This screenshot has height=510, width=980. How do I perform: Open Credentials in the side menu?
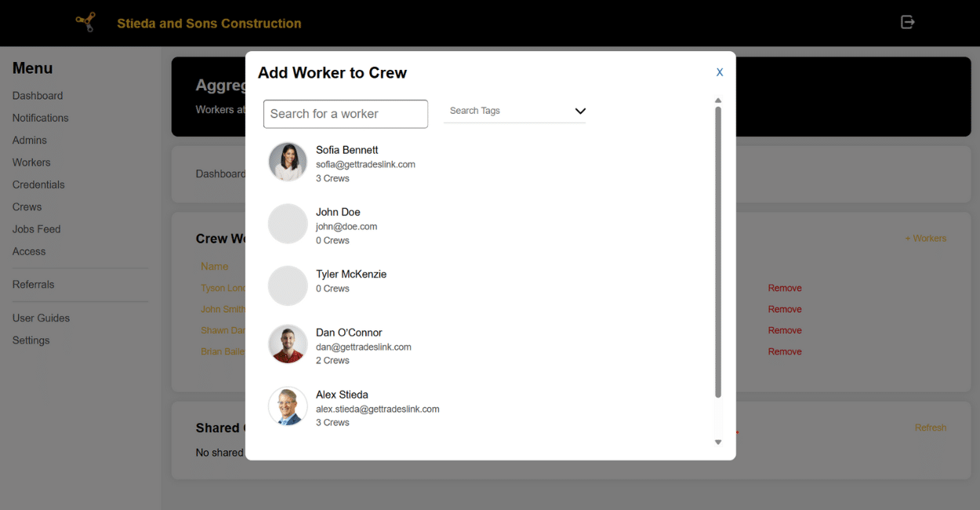click(x=38, y=184)
